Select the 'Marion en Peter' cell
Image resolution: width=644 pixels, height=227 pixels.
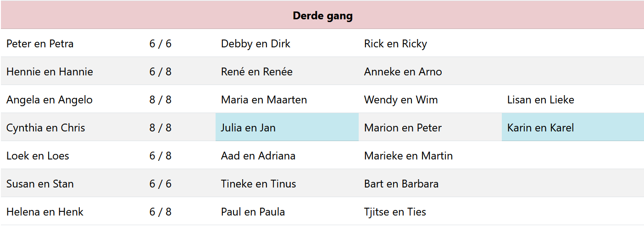click(403, 128)
